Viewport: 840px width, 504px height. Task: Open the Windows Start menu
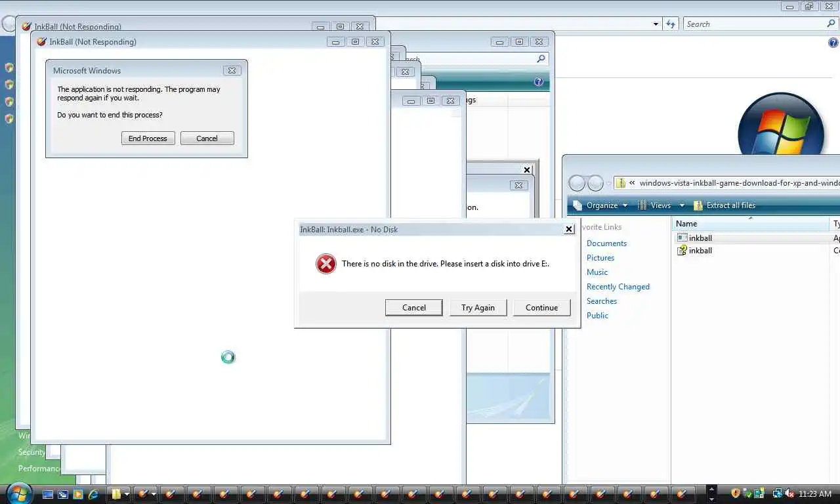[18, 493]
